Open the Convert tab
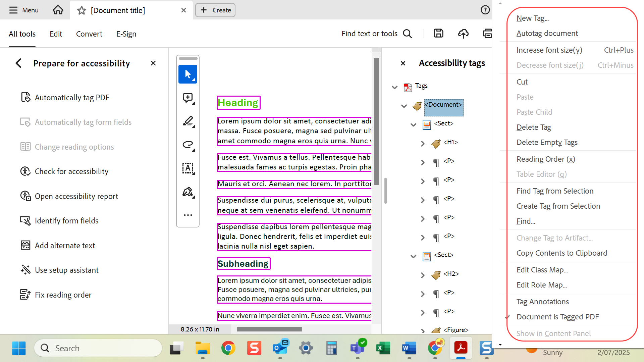644x362 pixels. (x=89, y=34)
